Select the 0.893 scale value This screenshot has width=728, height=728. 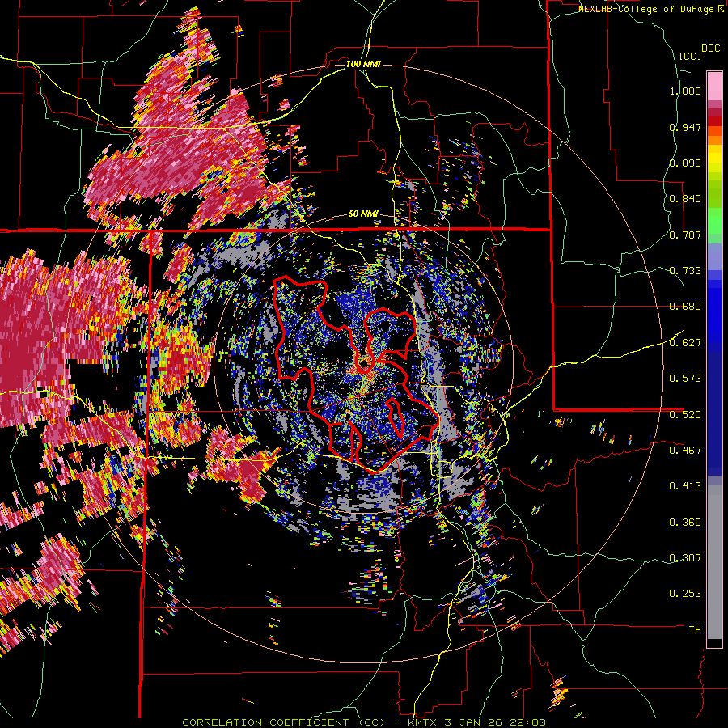pyautogui.click(x=685, y=163)
